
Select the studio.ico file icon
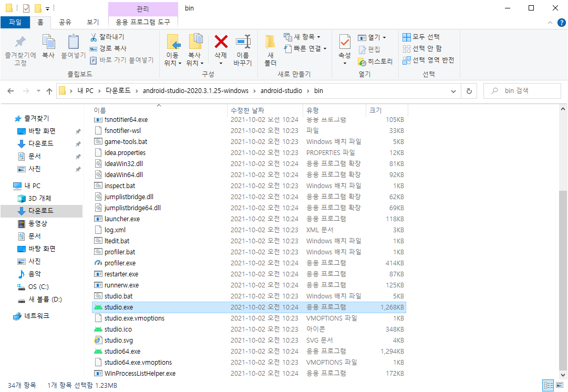click(x=98, y=329)
